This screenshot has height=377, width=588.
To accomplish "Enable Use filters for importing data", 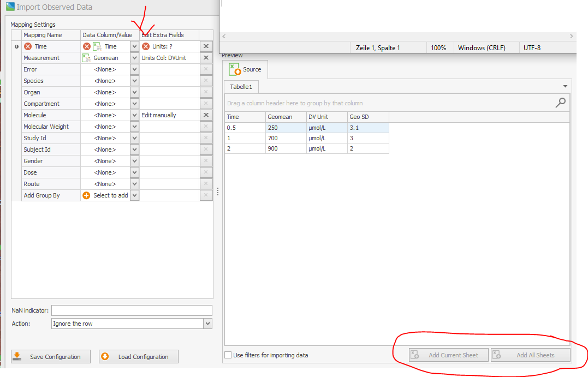I will [227, 354].
